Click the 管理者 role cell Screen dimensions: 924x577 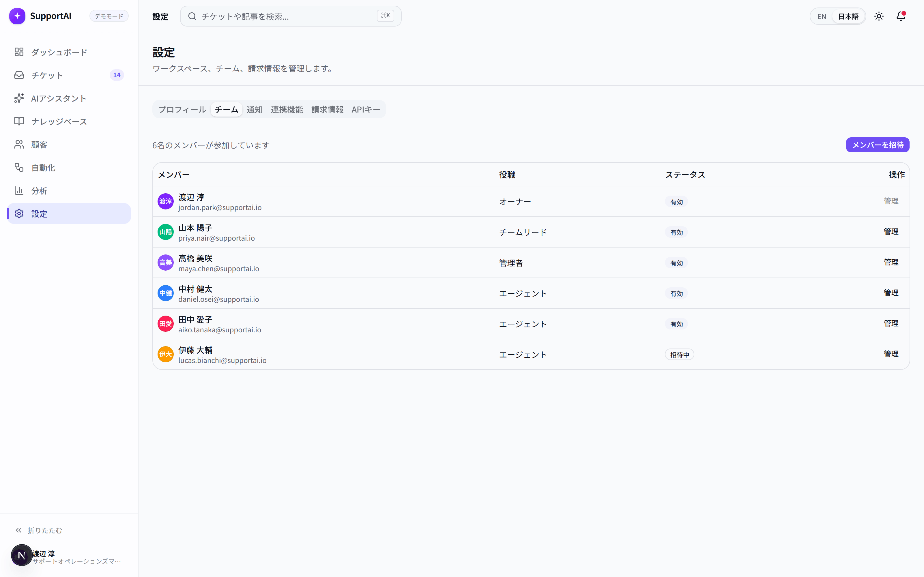(x=511, y=263)
